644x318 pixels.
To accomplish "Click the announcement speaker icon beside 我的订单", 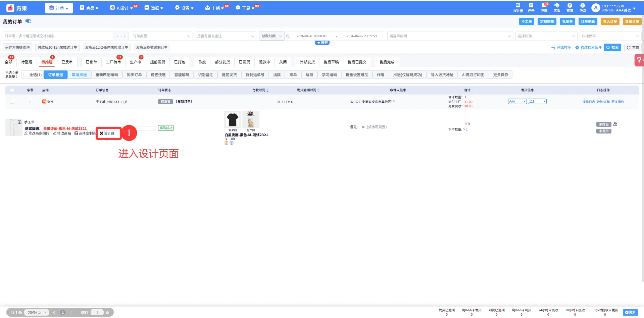I will pyautogui.click(x=29, y=21).
